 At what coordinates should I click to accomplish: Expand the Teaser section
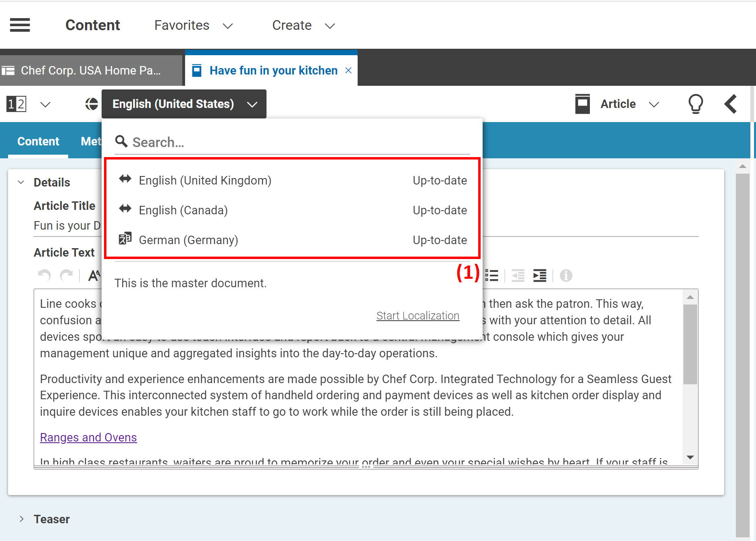click(21, 519)
